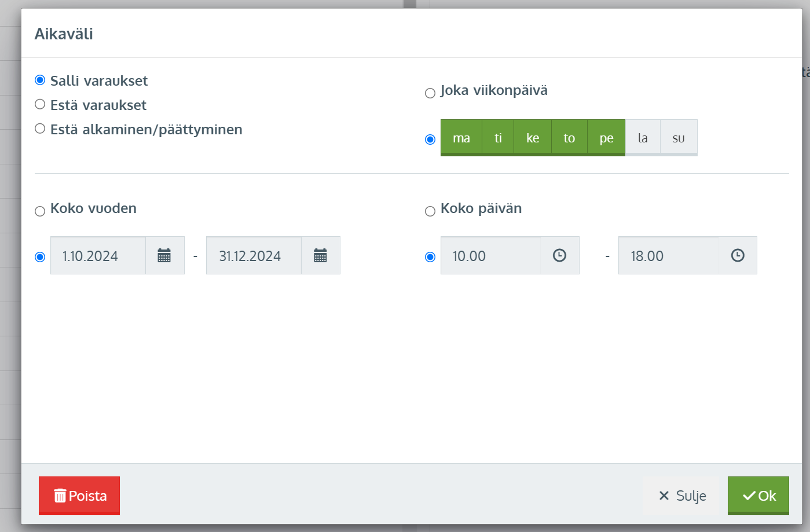Open the start date calendar picker
This screenshot has width=810, height=532.
pos(164,255)
